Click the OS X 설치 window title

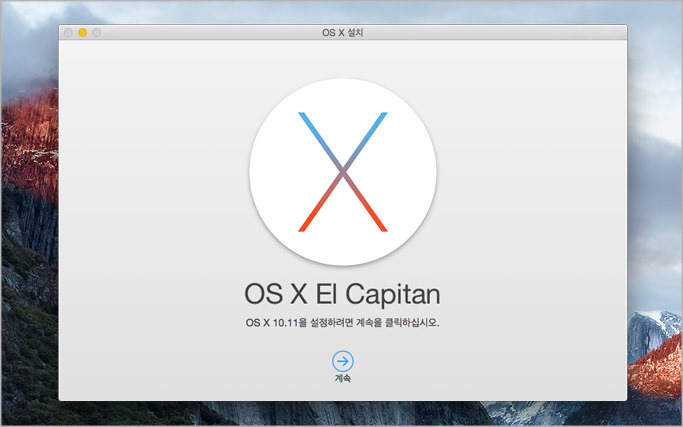(342, 33)
